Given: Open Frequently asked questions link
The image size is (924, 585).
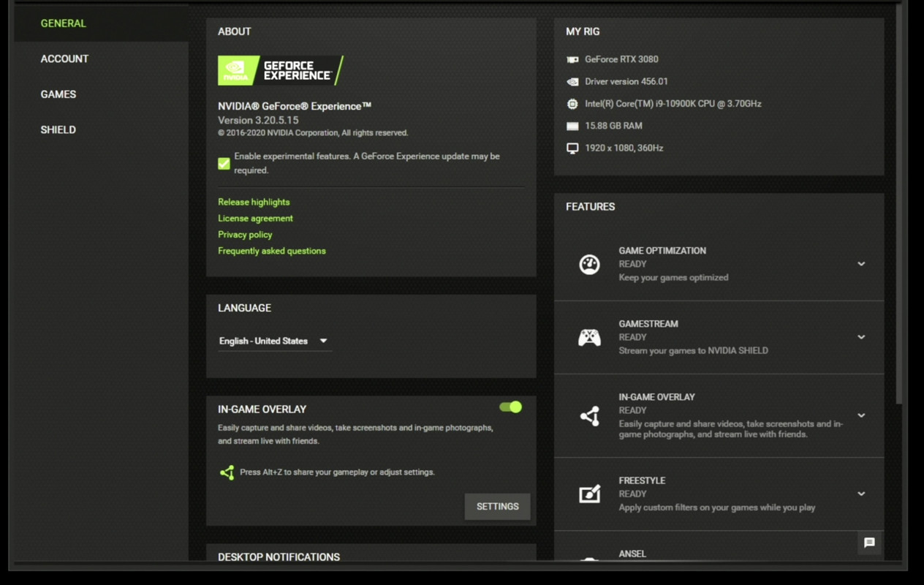Looking at the screenshot, I should [x=272, y=251].
